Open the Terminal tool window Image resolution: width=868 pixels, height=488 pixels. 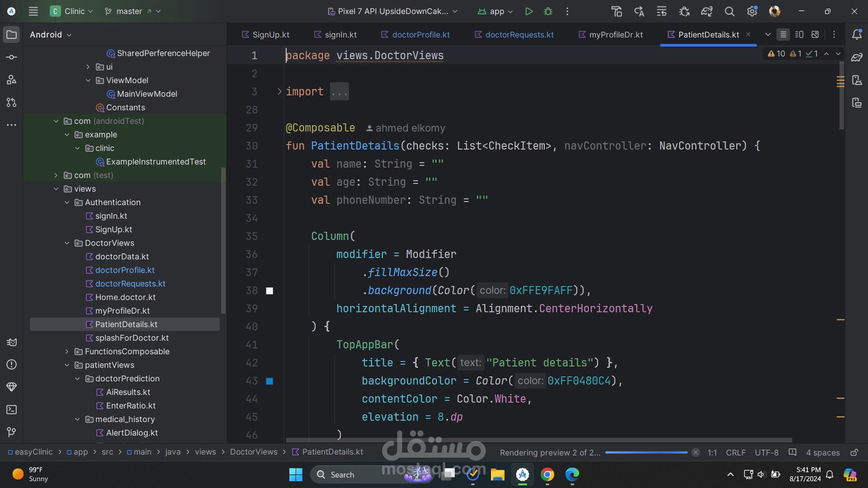[x=12, y=410]
